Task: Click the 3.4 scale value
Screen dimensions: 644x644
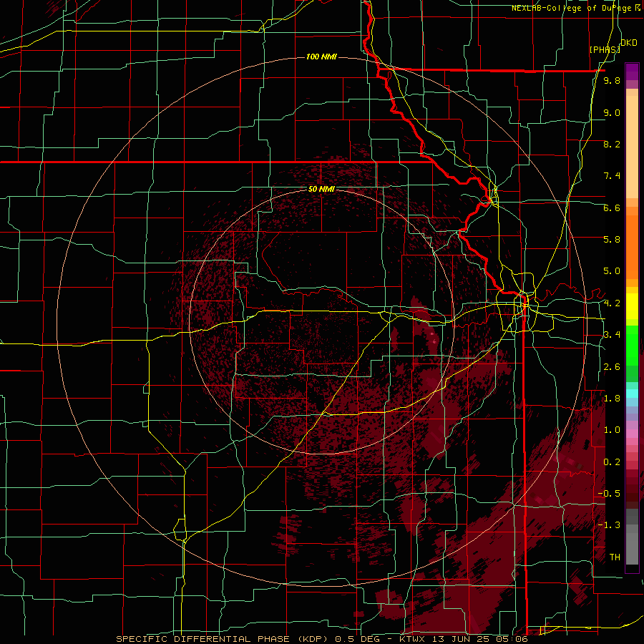Action: [612, 335]
